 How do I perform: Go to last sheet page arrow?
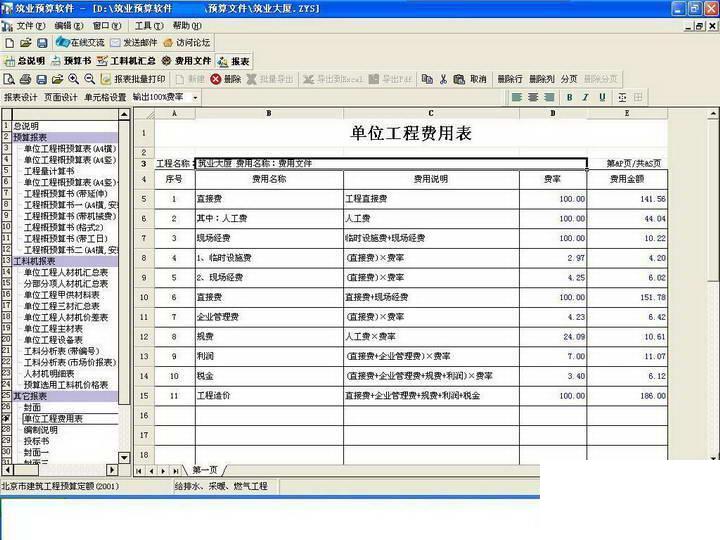(x=175, y=471)
